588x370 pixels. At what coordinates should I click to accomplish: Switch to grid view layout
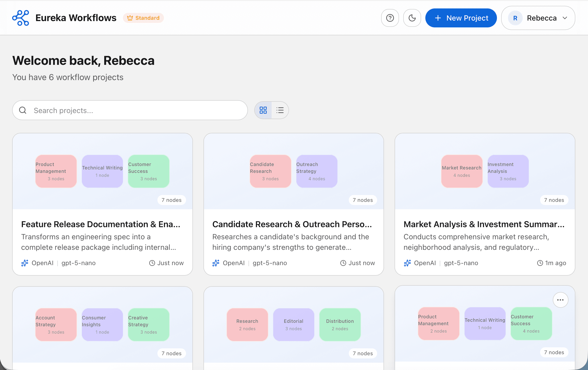pyautogui.click(x=263, y=110)
